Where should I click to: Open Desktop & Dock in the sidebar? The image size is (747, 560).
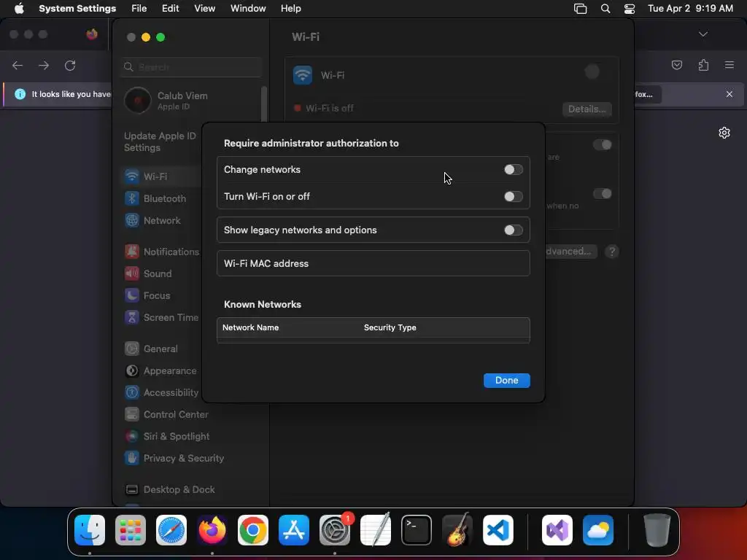pos(169,489)
